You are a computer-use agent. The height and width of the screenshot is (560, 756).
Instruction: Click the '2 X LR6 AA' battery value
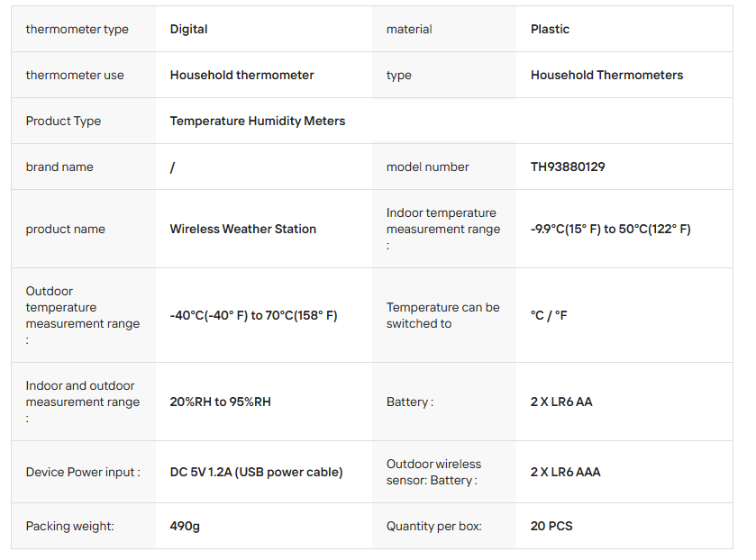click(x=561, y=402)
